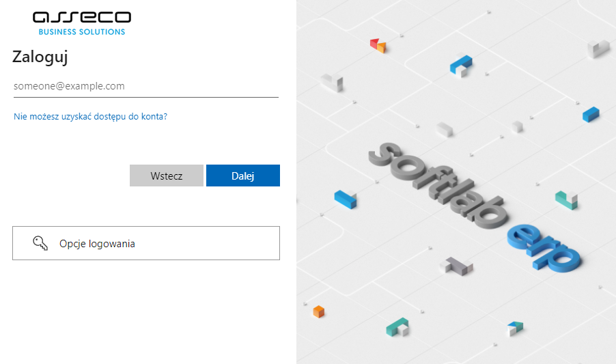Image resolution: width=616 pixels, height=364 pixels.
Task: Click the solid blue cube without white parts
Action: (590, 114)
